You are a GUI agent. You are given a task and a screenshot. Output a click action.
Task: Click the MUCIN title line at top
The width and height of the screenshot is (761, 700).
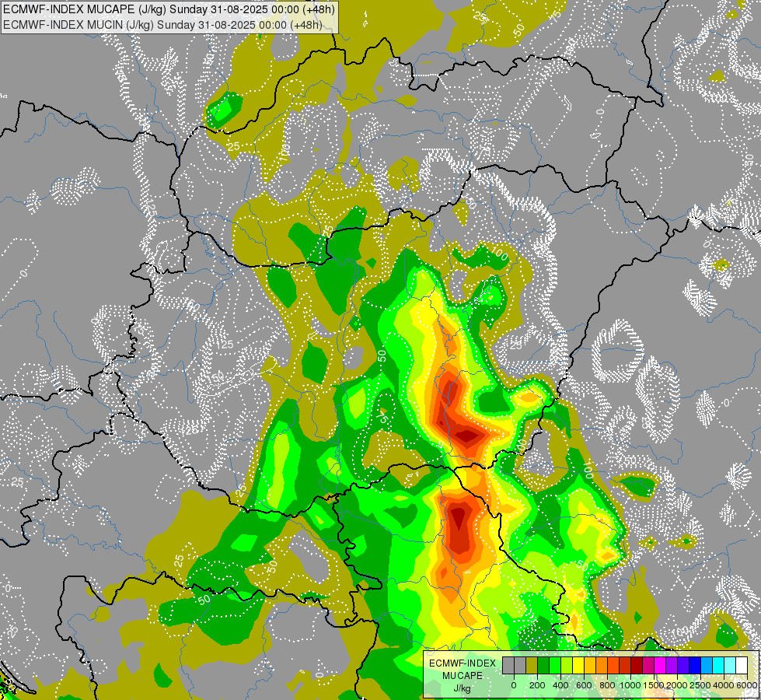(x=162, y=24)
